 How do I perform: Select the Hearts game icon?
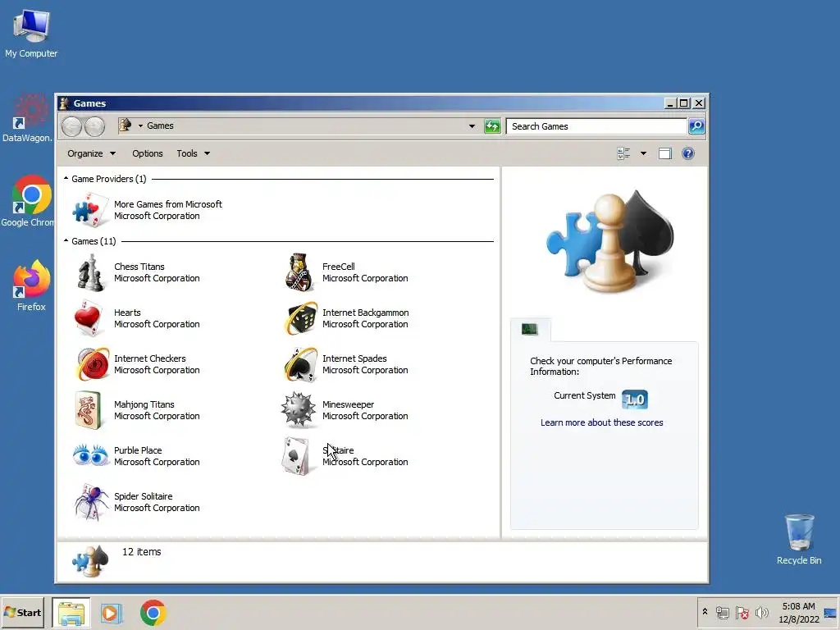point(89,318)
